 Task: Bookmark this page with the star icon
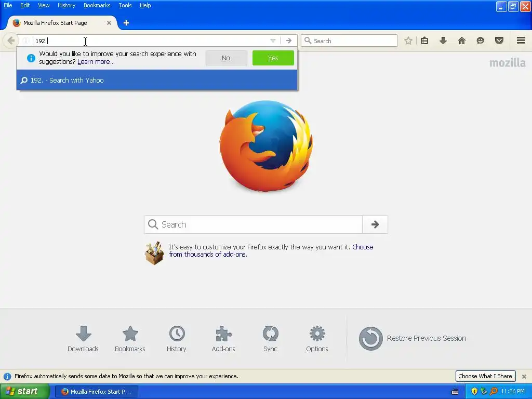coord(408,41)
